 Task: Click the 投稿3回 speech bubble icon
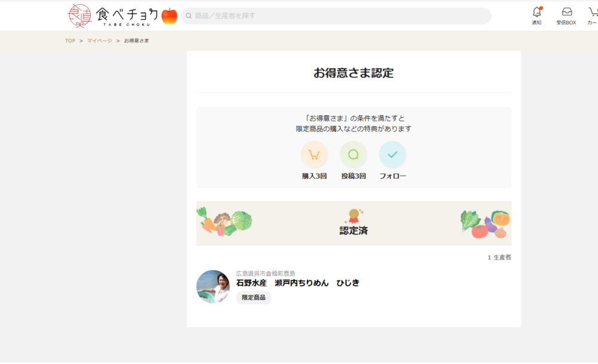click(x=353, y=155)
